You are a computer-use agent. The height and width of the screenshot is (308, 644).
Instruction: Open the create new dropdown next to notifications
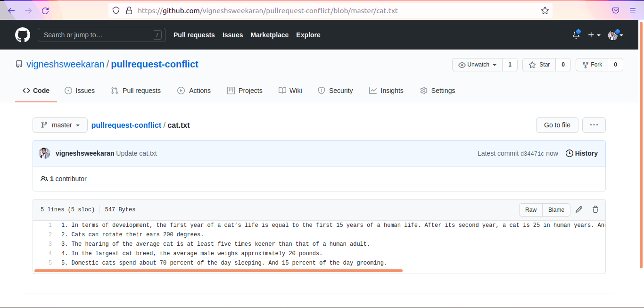pyautogui.click(x=594, y=34)
